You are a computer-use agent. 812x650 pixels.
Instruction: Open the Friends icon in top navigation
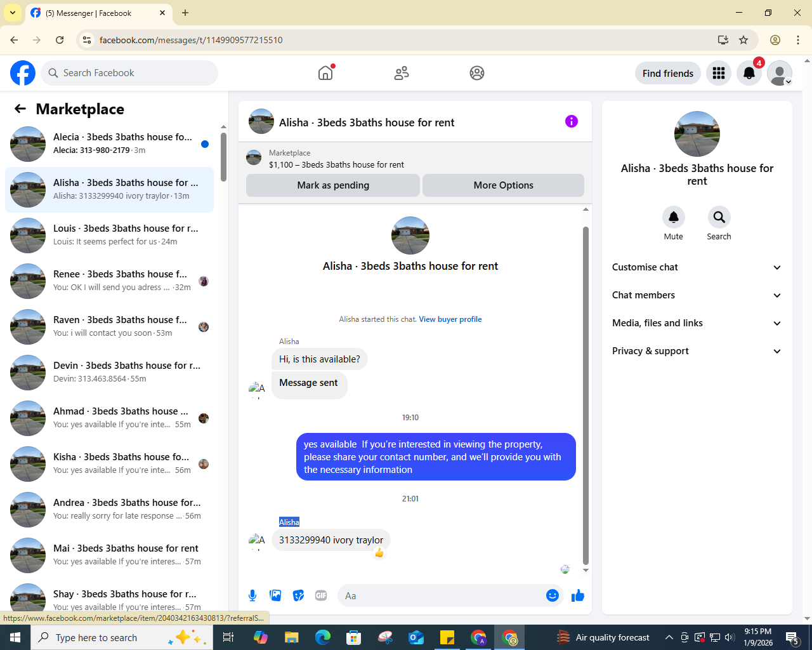(x=402, y=73)
